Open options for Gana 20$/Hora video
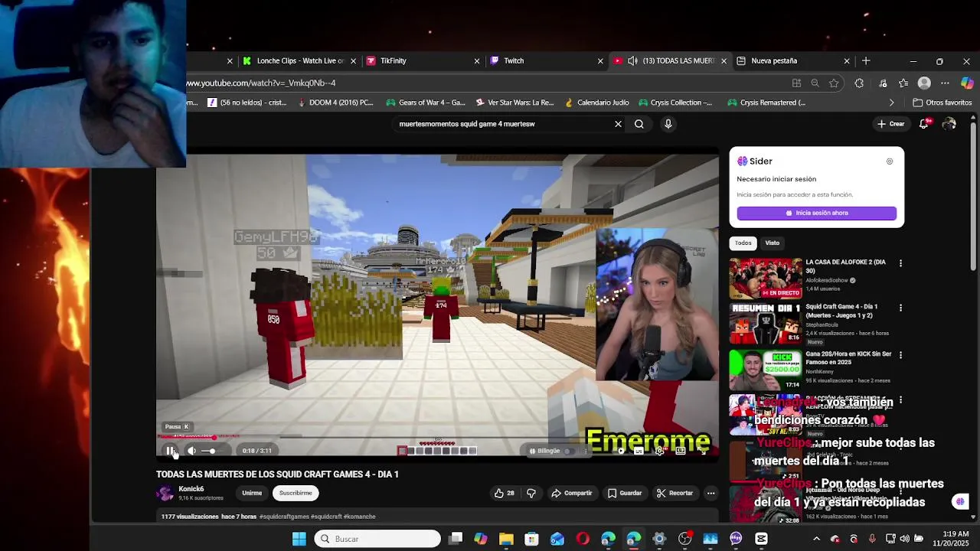Image resolution: width=980 pixels, height=551 pixels. tap(900, 355)
